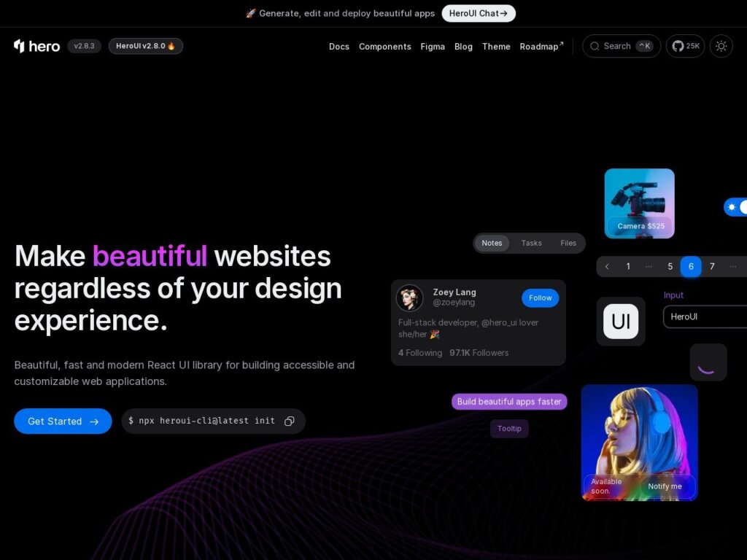This screenshot has width=747, height=560.
Task: Switch to the Tasks tab
Action: point(531,243)
